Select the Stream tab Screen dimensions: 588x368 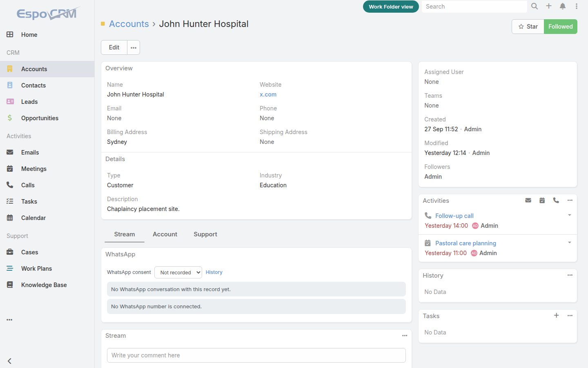(125, 234)
